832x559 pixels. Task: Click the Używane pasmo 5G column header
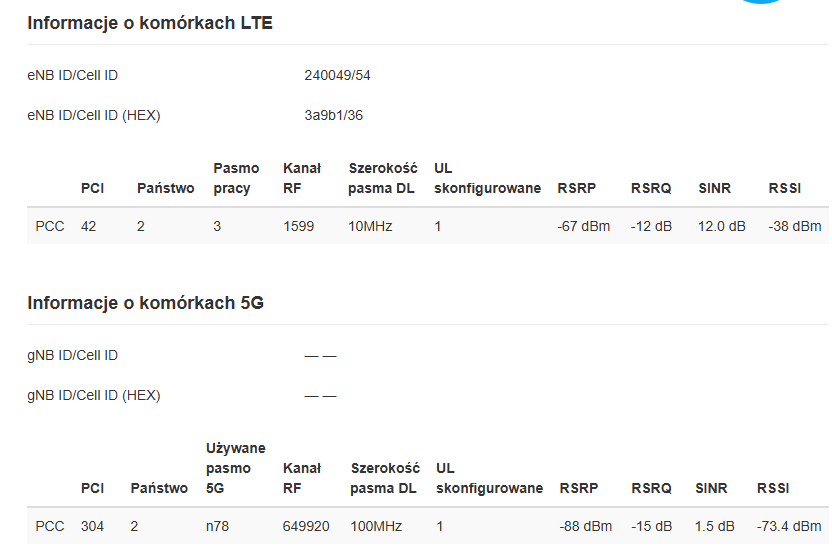tap(236, 468)
